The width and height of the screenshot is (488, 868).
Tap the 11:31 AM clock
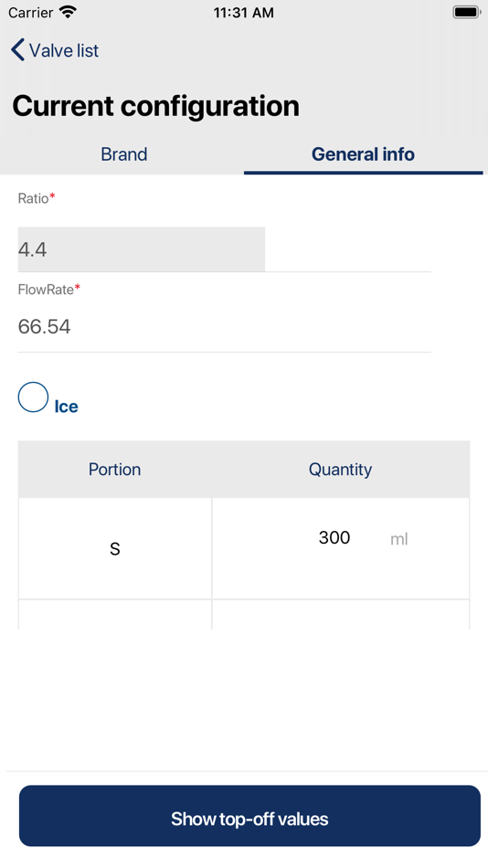pyautogui.click(x=244, y=12)
